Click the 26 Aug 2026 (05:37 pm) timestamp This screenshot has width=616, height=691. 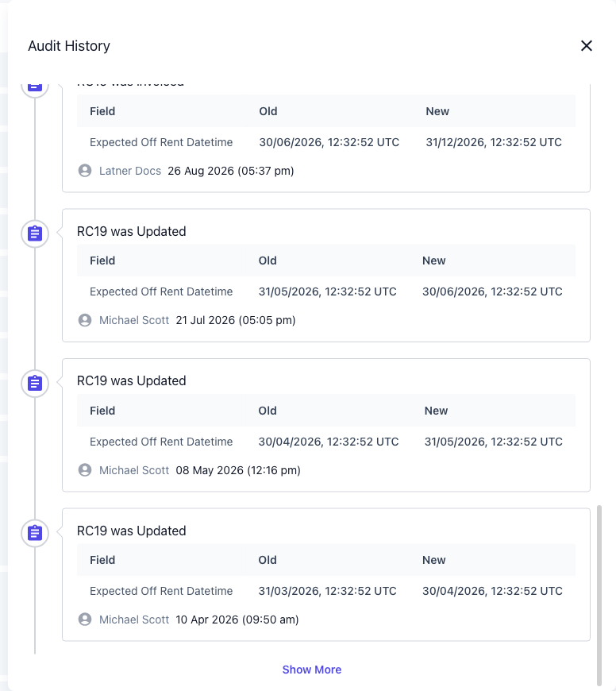click(x=231, y=171)
